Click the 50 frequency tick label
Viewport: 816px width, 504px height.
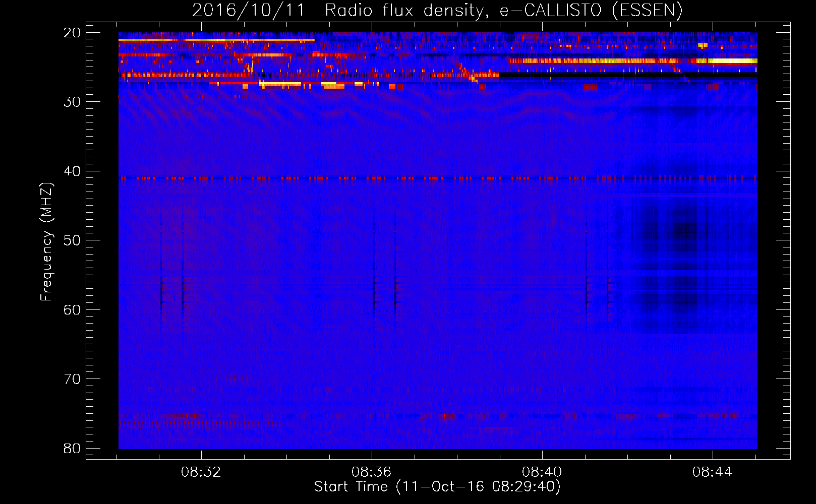72,240
